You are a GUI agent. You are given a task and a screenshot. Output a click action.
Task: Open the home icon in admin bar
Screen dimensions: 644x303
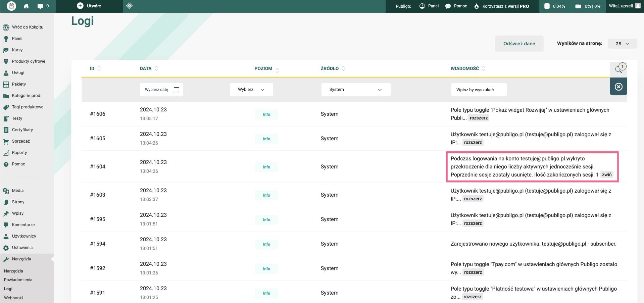(x=26, y=6)
